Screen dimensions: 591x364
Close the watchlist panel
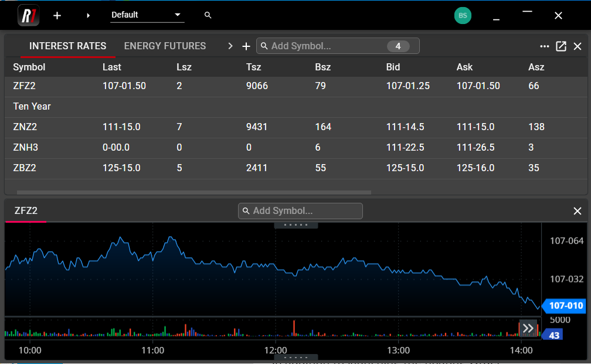578,46
